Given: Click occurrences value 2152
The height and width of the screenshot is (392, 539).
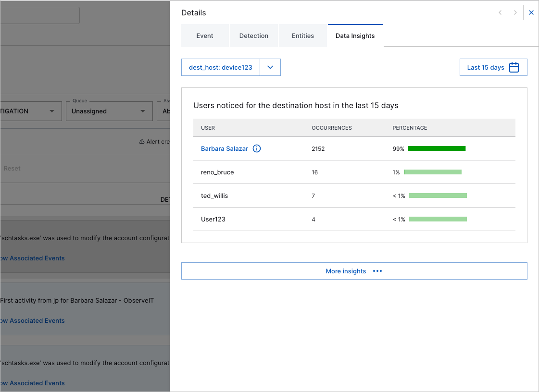Looking at the screenshot, I should click(318, 149).
